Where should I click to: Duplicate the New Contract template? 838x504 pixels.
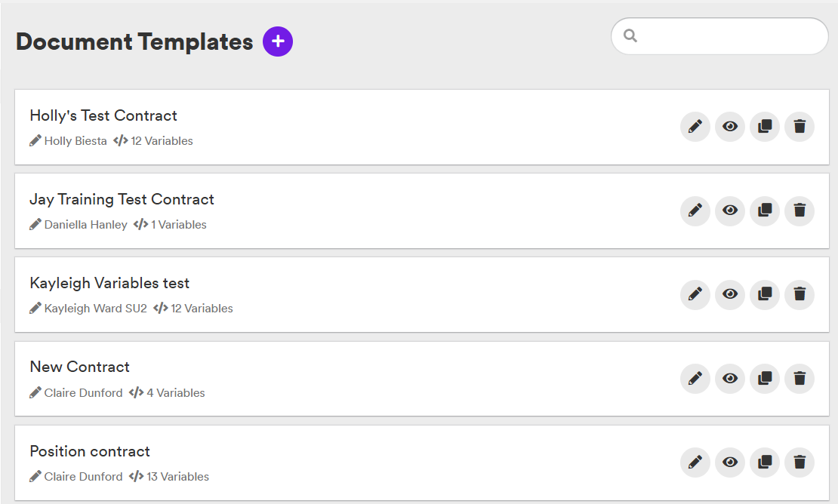click(765, 379)
